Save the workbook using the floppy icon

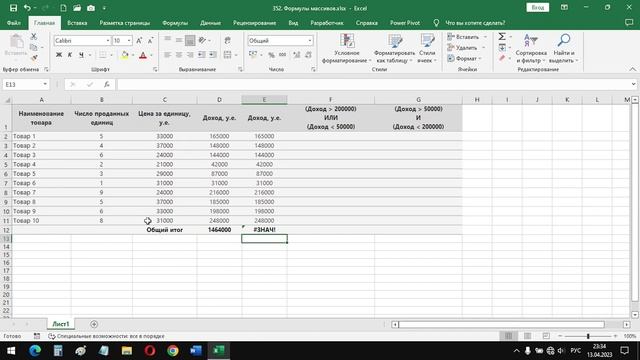pyautogui.click(x=13, y=8)
